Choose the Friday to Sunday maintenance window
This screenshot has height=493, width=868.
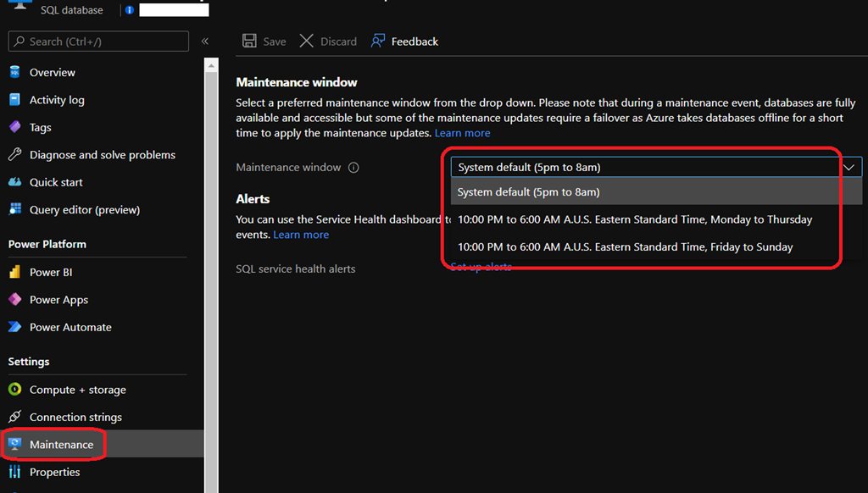click(x=625, y=247)
